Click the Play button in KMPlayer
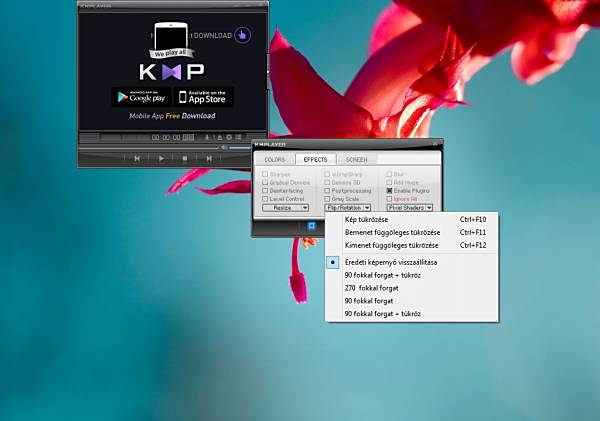The width and height of the screenshot is (600, 421). pos(161,158)
